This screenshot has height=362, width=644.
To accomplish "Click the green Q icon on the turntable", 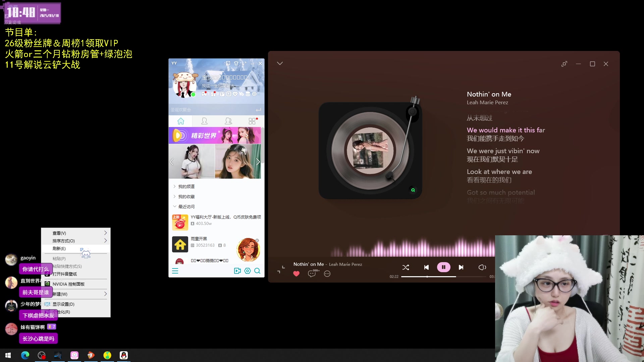I will click(413, 190).
